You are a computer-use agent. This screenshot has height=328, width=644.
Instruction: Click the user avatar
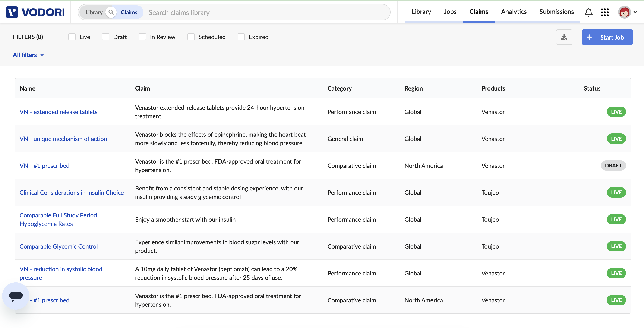tap(624, 12)
